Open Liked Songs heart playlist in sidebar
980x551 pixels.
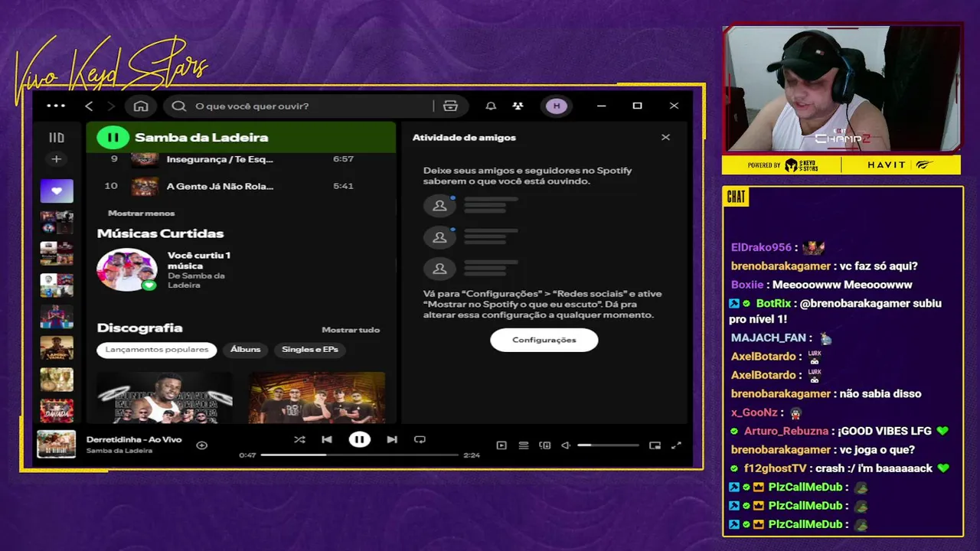[x=57, y=191]
